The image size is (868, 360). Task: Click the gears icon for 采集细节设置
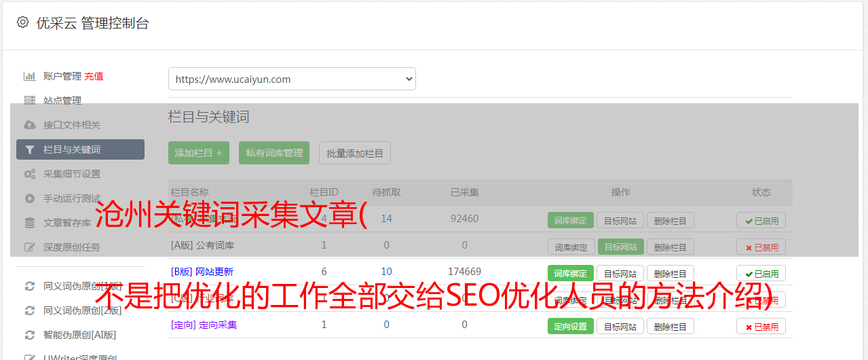click(x=30, y=174)
